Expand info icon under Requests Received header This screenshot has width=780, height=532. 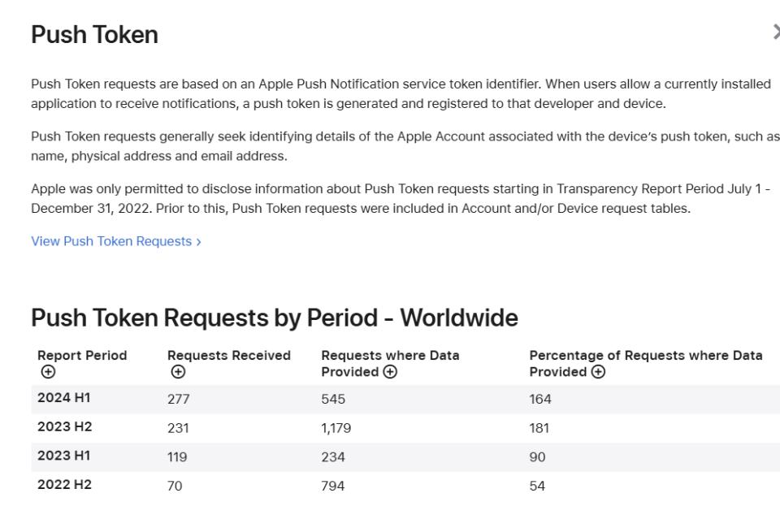[178, 372]
